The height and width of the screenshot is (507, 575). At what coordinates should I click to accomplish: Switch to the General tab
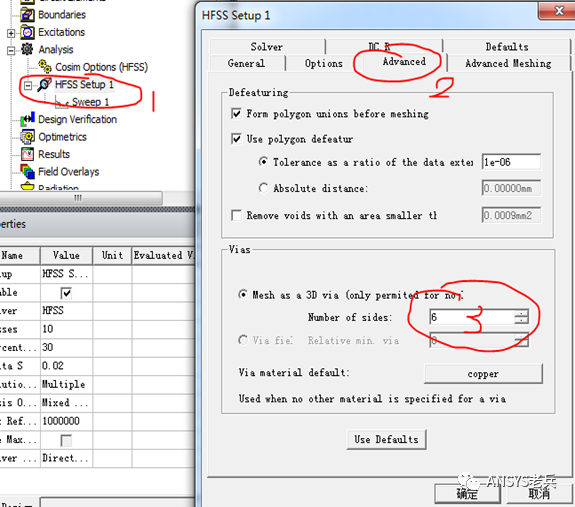[x=246, y=63]
